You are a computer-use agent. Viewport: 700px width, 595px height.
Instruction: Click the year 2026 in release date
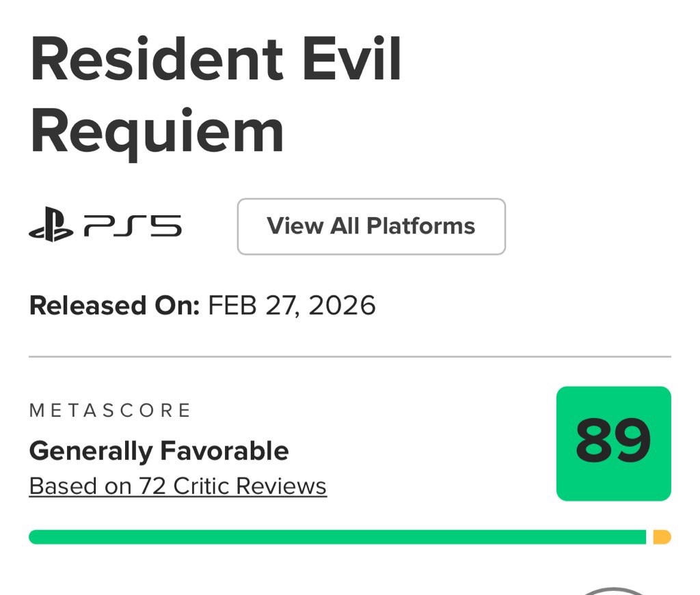coord(342,305)
